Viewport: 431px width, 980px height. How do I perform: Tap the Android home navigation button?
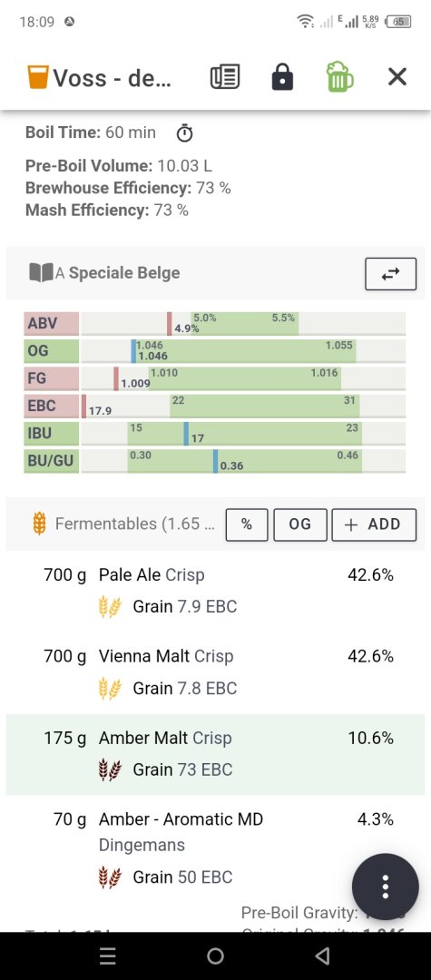point(216,955)
